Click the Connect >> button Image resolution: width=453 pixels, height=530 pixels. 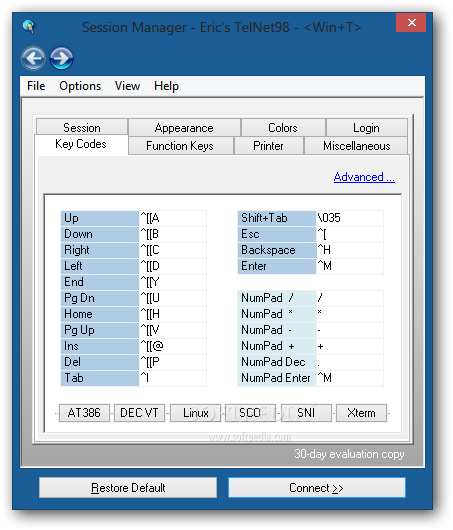tap(317, 487)
